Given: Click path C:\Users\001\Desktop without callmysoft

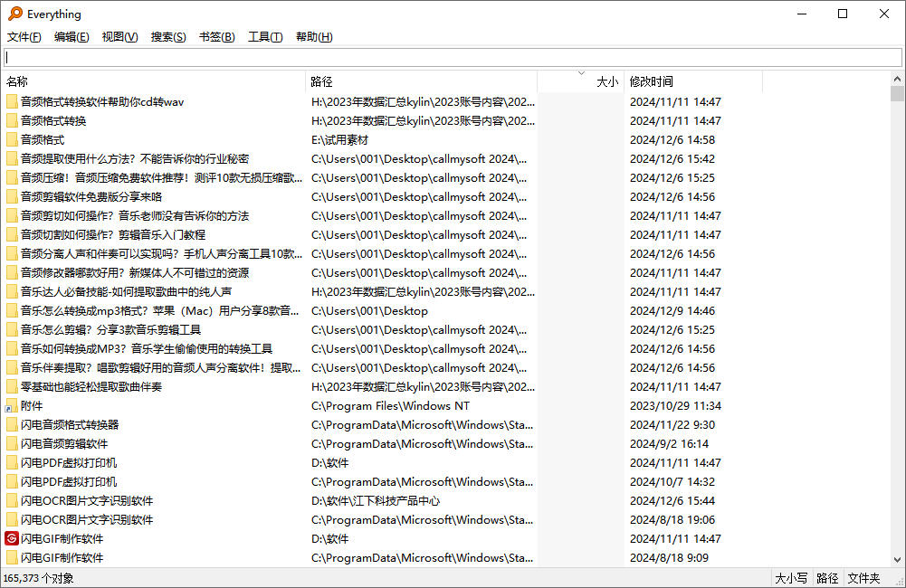Looking at the screenshot, I should click(369, 311).
